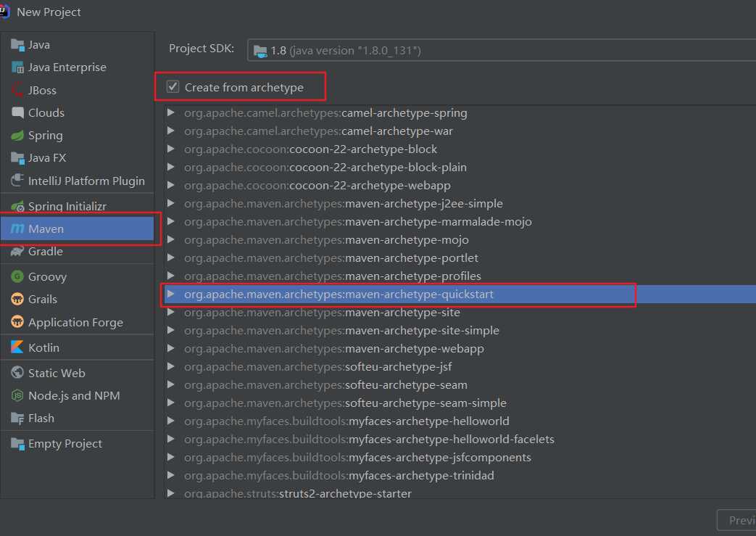Select Application Forge label
The image size is (756, 536).
[75, 322]
